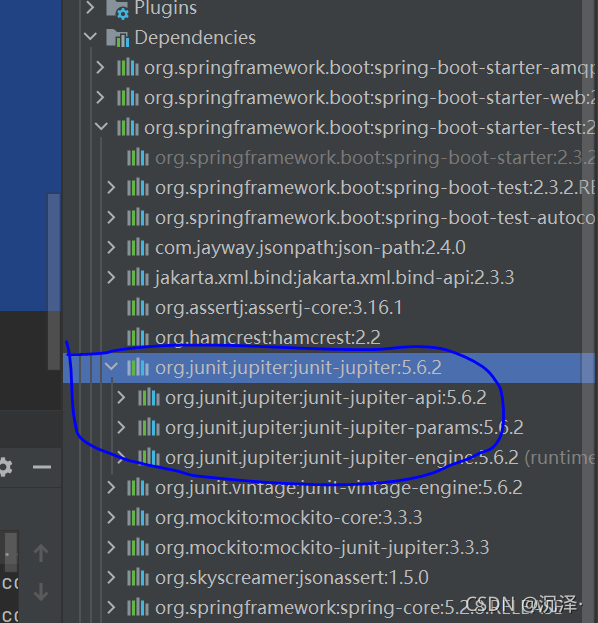Click the settings gear icon

point(6,466)
